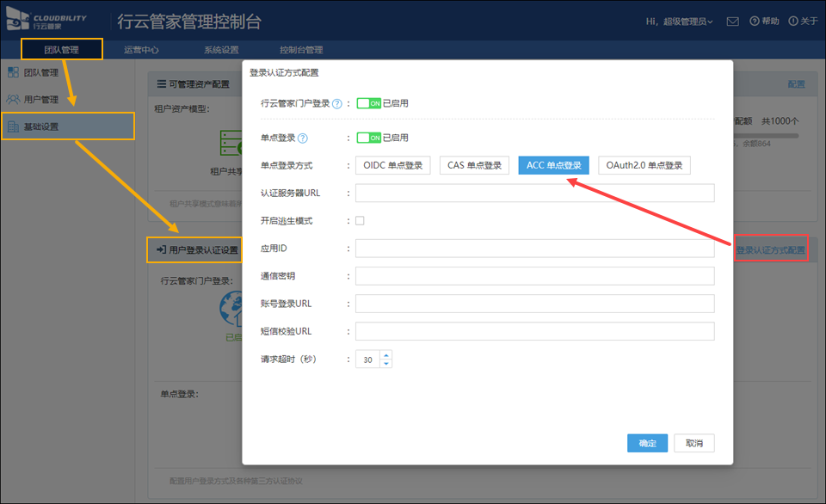Viewport: 826px width, 504px height.
Task: Click the 用户管理 sidebar icon
Action: (13, 100)
